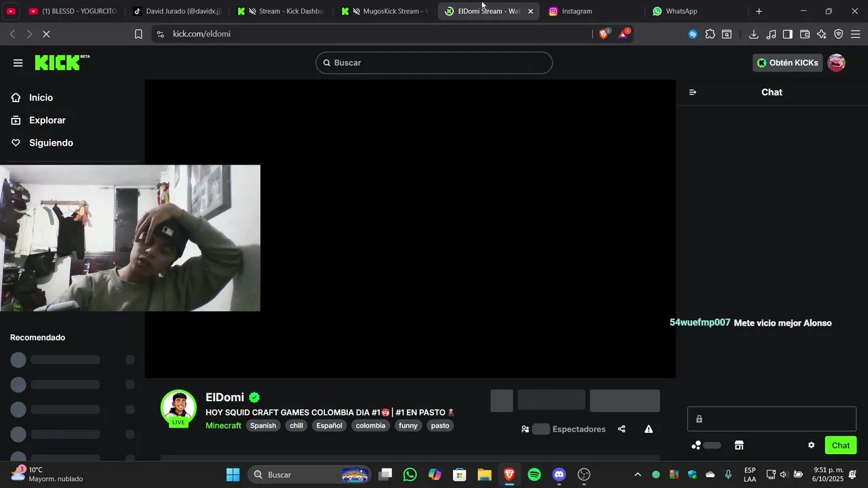Open Brave VPN shield icon

pyautogui.click(x=838, y=34)
